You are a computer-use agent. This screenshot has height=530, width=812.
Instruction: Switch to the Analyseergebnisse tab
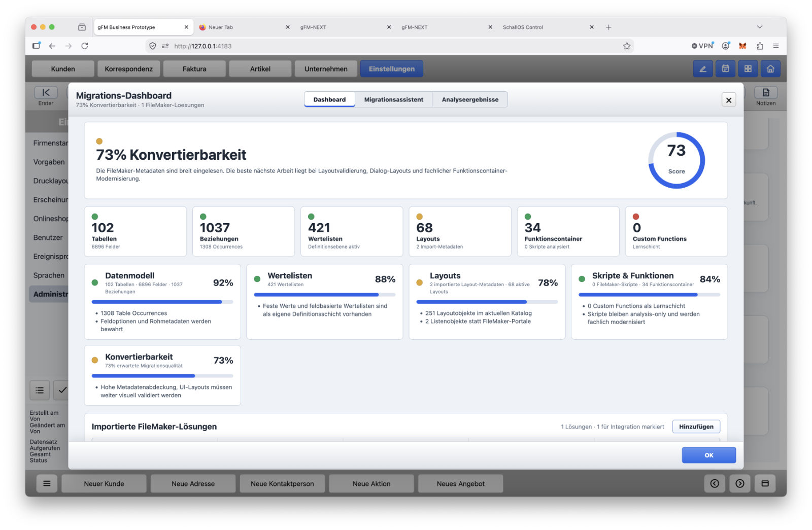pyautogui.click(x=470, y=99)
